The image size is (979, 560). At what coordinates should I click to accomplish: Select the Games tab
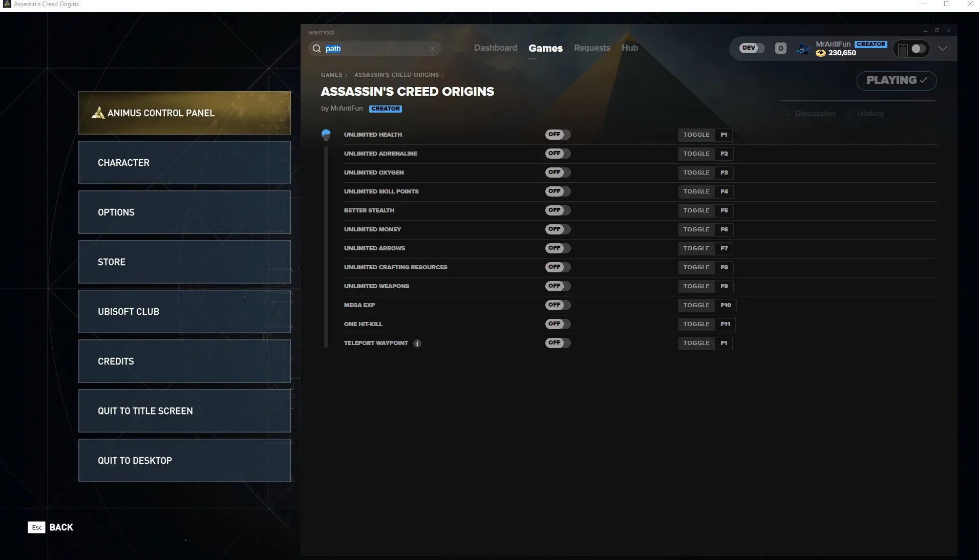[x=545, y=48]
